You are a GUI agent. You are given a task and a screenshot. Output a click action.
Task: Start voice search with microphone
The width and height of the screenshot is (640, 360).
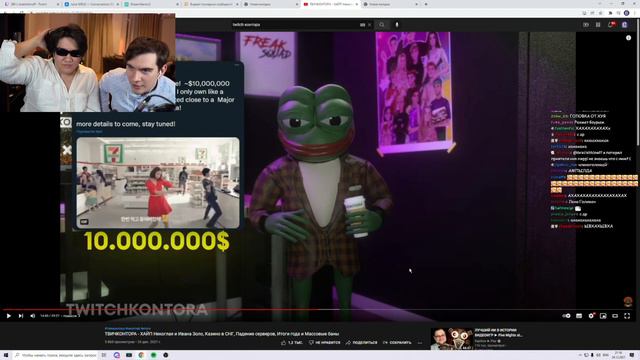[x=397, y=24]
